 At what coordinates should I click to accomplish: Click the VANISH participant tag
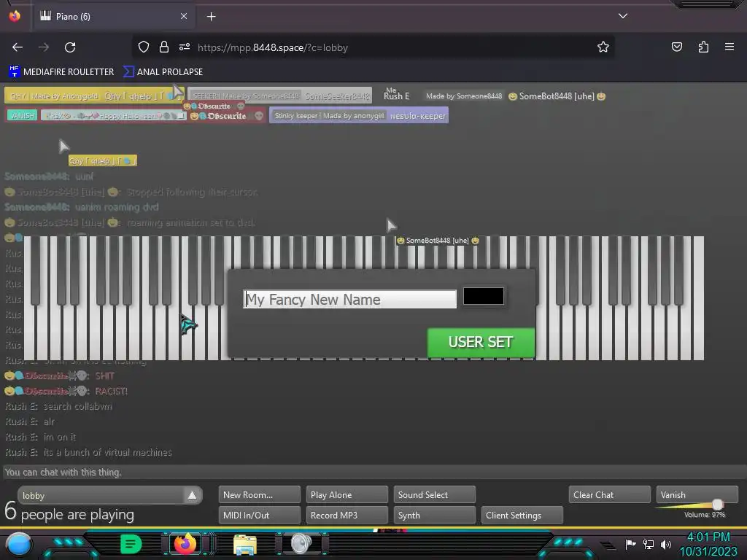tap(22, 115)
